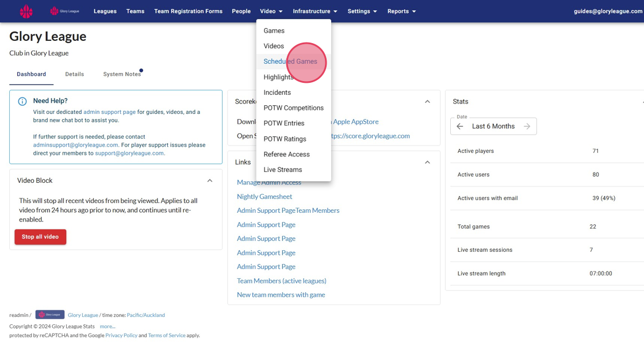Screen dimensions: 644x360
Task: Click the 39 (49%) active users with email value
Action: click(x=604, y=198)
